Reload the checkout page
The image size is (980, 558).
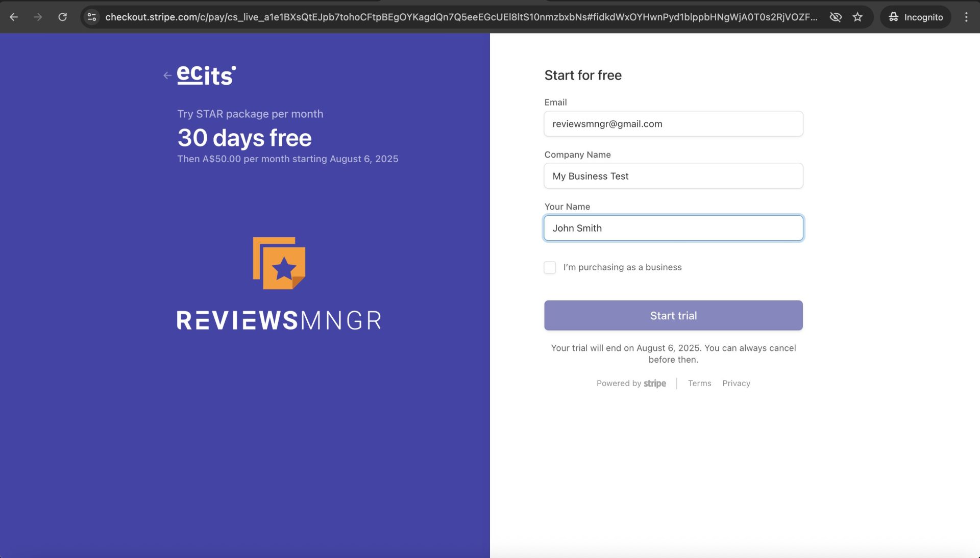click(x=62, y=17)
